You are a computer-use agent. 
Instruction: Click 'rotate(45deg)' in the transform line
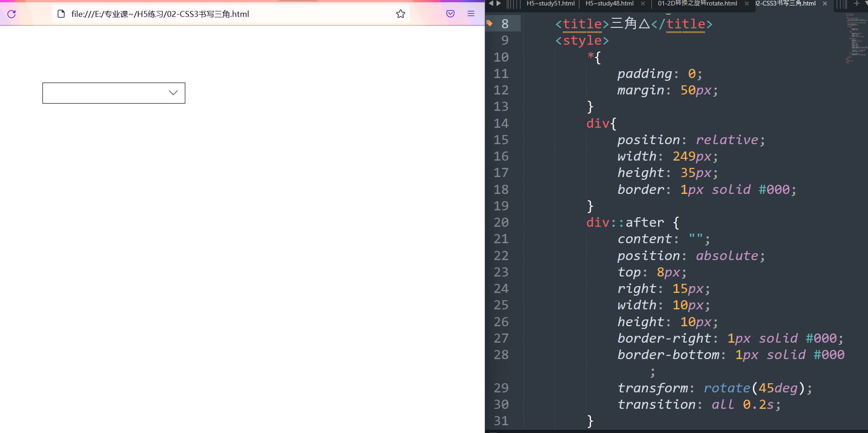coord(754,388)
